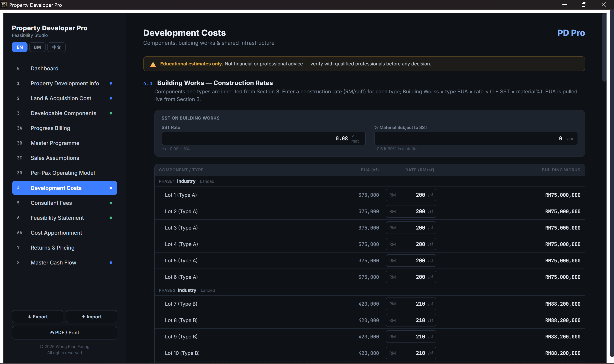This screenshot has width=614, height=364.
Task: Open Property Development Info section
Action: tap(65, 83)
